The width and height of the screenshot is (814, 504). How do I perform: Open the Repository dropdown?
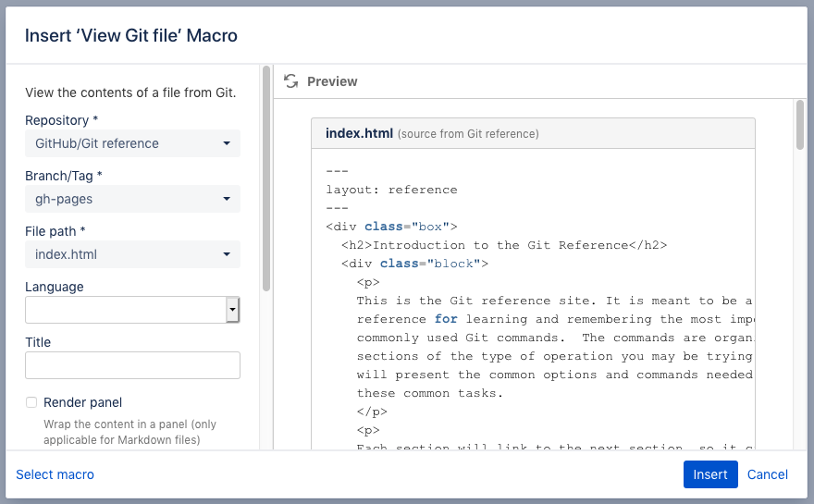coord(132,143)
